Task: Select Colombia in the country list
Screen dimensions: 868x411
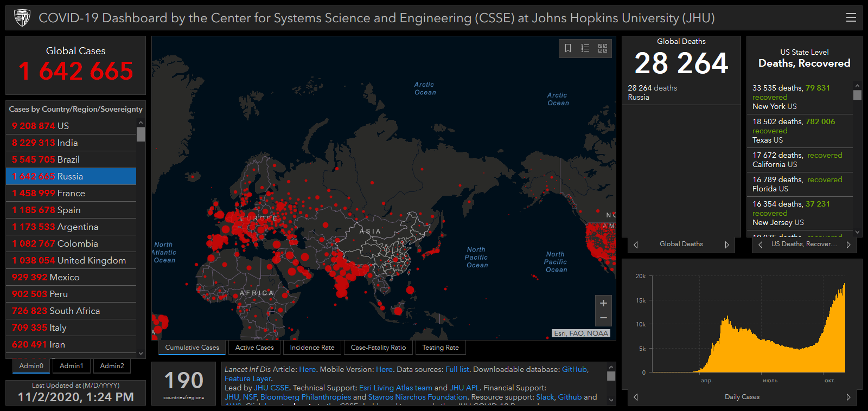Action: click(x=71, y=243)
